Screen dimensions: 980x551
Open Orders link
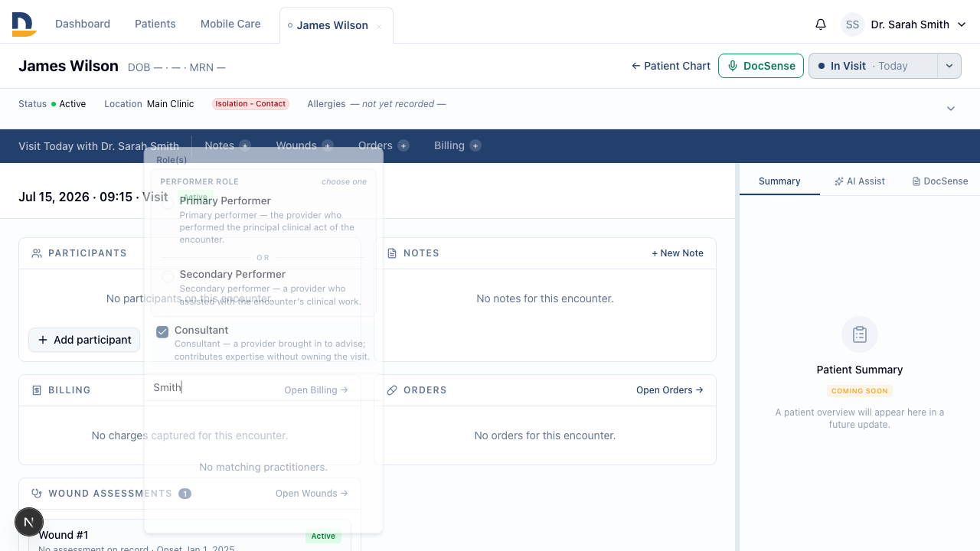[x=670, y=390]
